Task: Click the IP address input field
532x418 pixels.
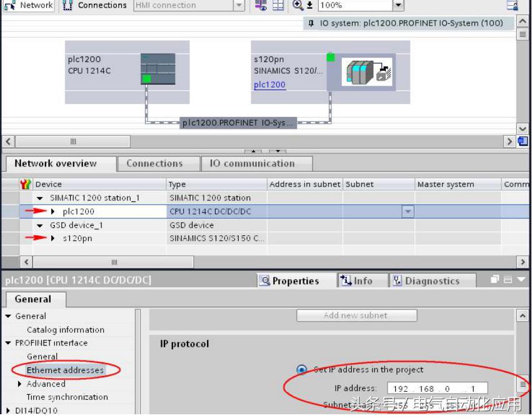Action: click(x=438, y=388)
